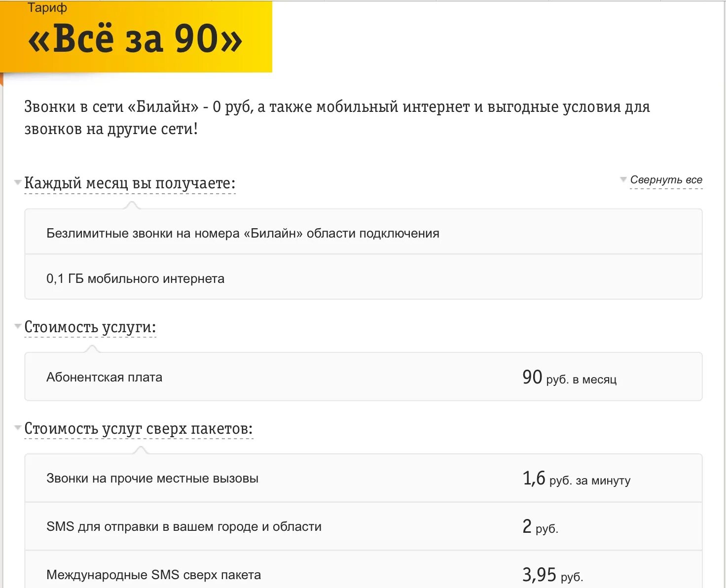Click the tariff description paragraph about «Билайн» calls
This screenshot has width=726, height=588.
point(337,118)
